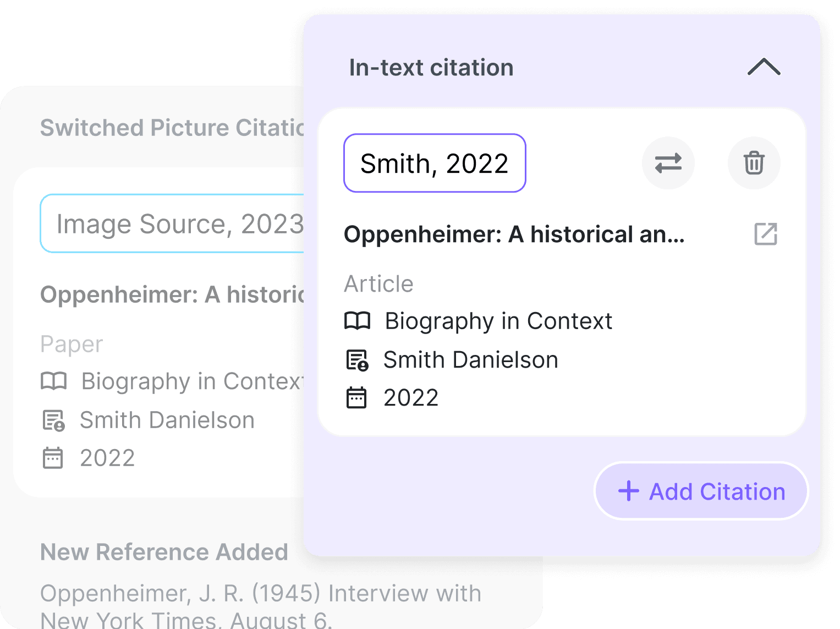Click the swap citations icon
The image size is (840, 629).
[668, 163]
